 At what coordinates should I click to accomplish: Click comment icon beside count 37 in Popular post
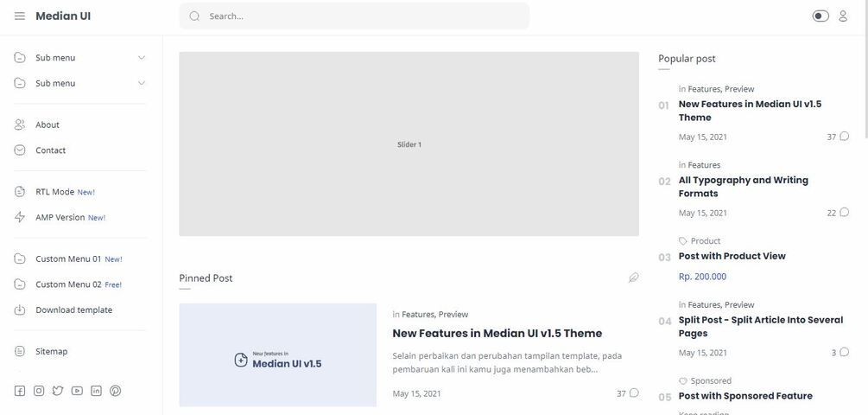[844, 136]
